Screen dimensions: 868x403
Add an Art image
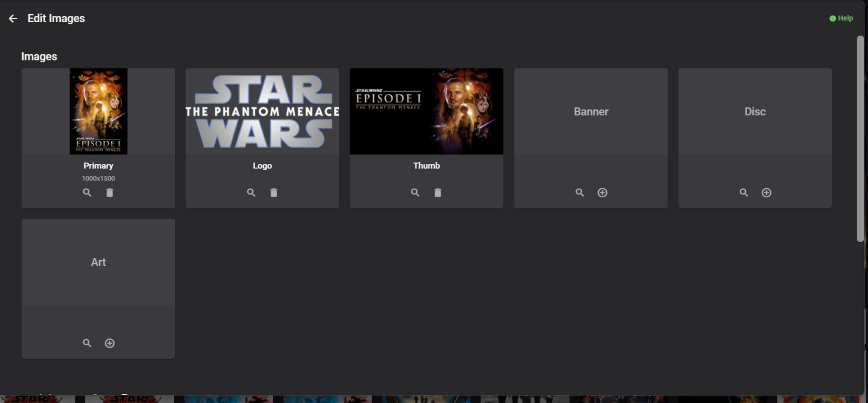110,343
